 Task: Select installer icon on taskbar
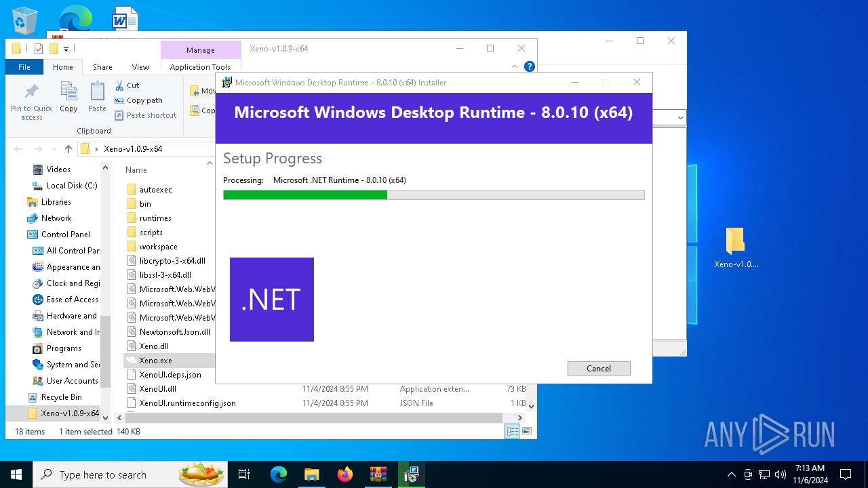(x=411, y=474)
